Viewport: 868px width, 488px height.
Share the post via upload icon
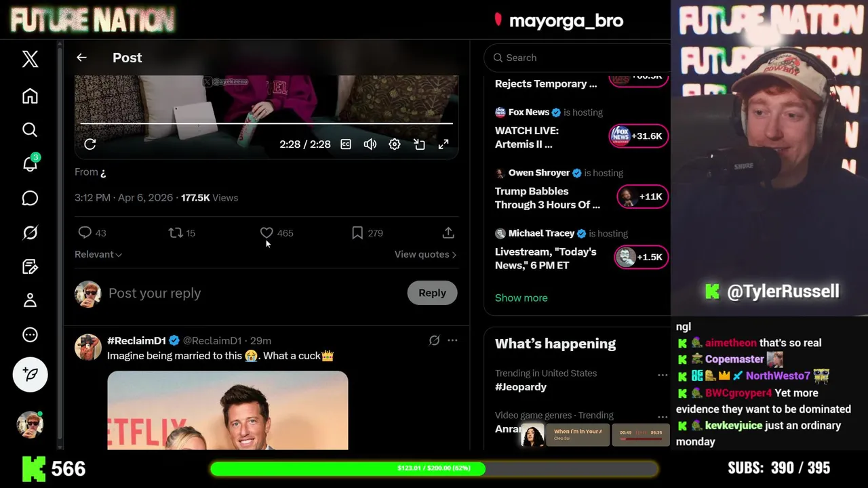click(448, 232)
